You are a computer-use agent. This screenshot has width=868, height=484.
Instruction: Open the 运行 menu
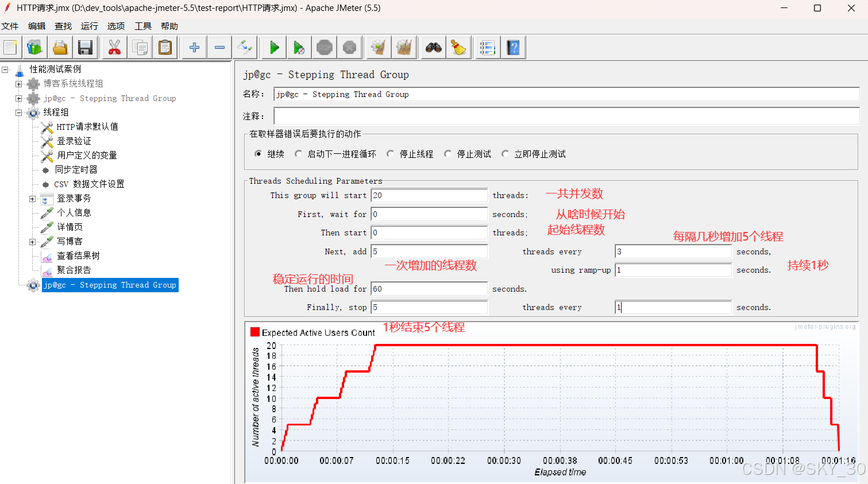pyautogui.click(x=90, y=26)
